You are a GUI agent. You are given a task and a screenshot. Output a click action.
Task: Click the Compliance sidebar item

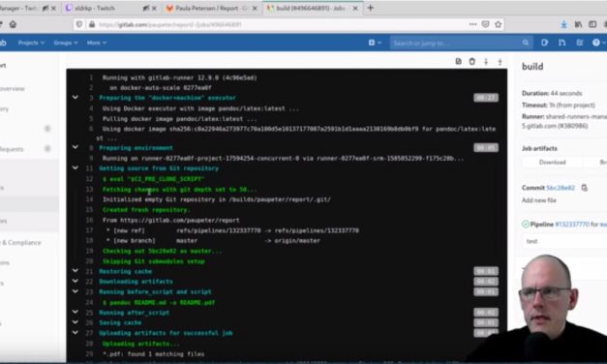pyautogui.click(x=21, y=243)
